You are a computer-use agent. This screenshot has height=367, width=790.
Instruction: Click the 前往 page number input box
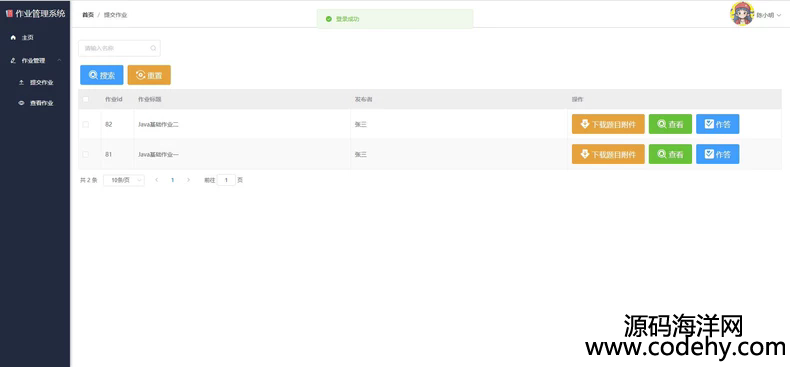[226, 180]
